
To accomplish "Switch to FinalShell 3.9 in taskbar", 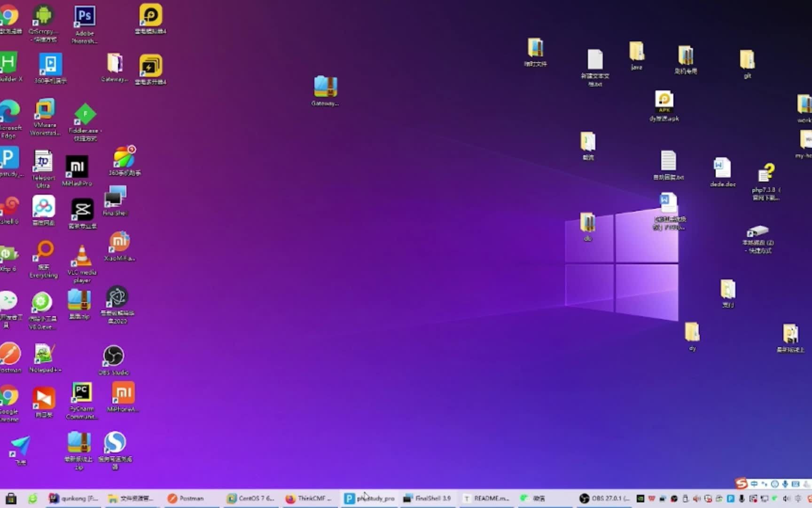I will coord(427,498).
